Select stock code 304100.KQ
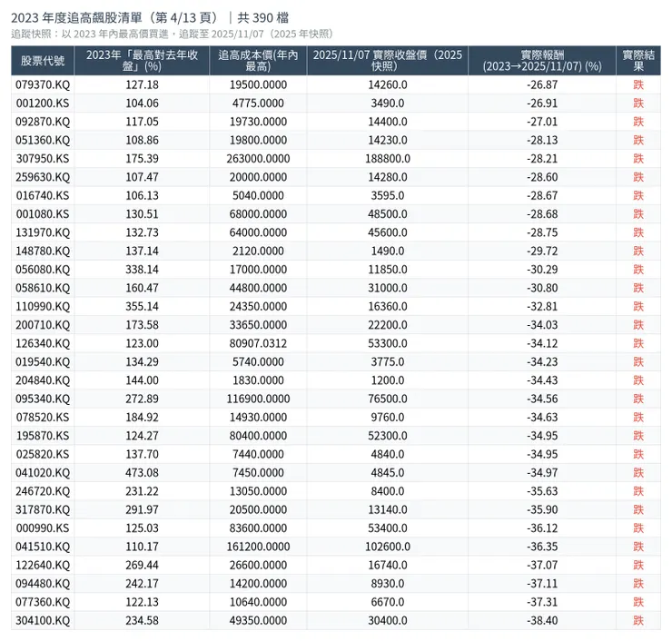The image size is (672, 641). click(43, 620)
